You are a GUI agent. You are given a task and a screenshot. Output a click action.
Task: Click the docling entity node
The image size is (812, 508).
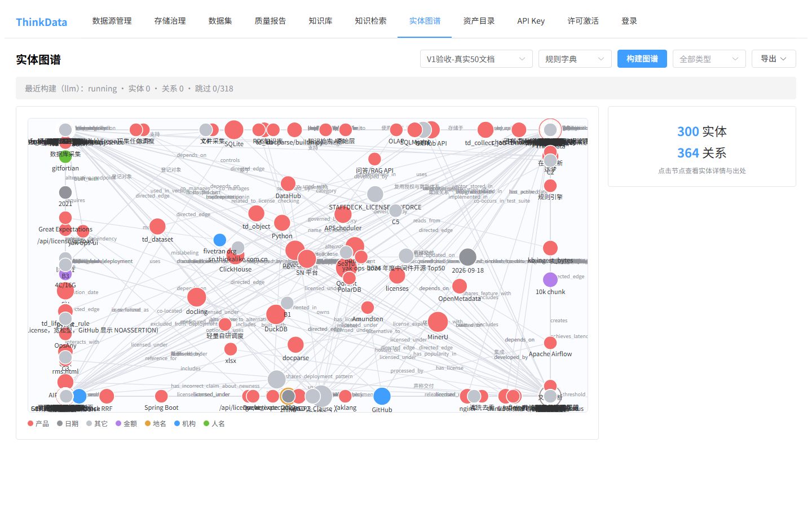[x=197, y=297]
